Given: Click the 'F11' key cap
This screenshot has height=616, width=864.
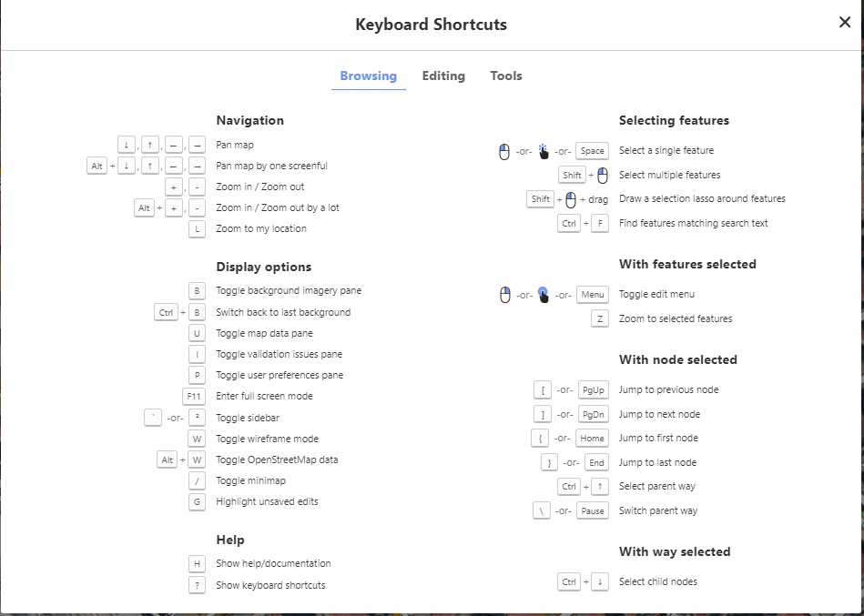Looking at the screenshot, I should pos(194,397).
